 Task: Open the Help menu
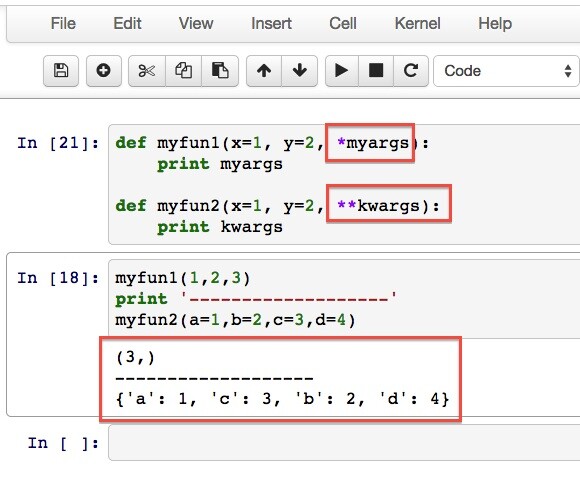point(495,24)
